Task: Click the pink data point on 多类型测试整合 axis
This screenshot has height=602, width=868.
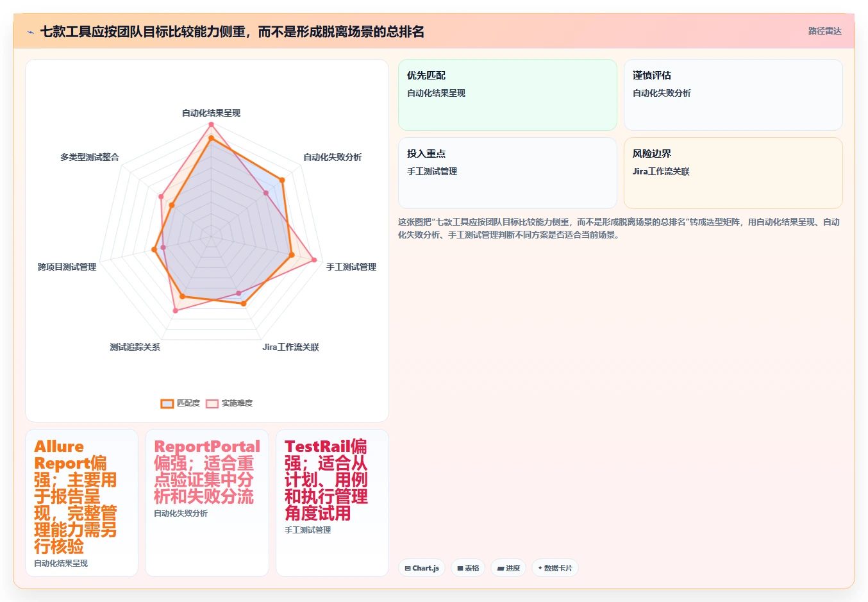Action: (x=161, y=197)
